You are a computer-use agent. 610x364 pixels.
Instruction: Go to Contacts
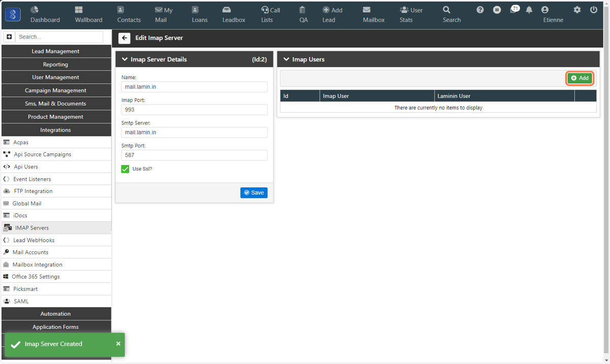[x=129, y=15]
